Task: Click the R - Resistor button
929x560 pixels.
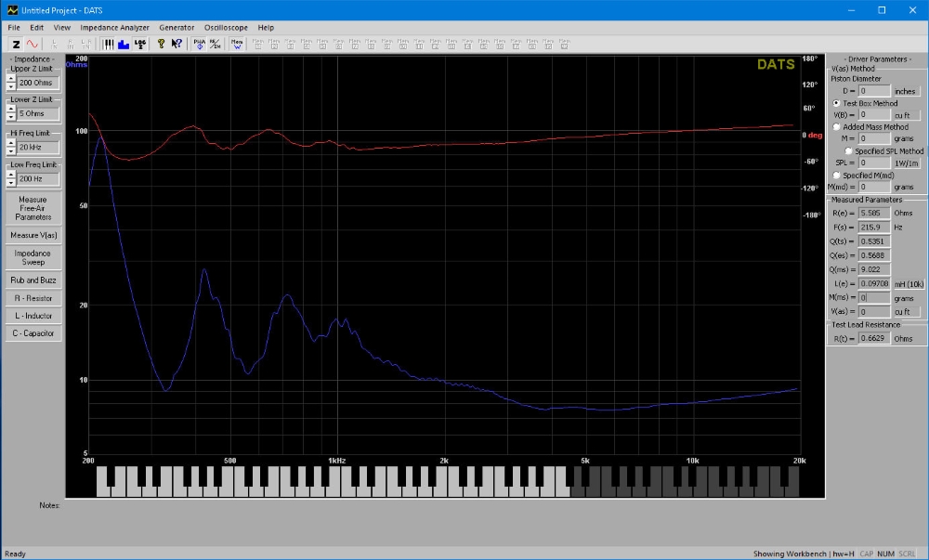Action: click(33, 298)
